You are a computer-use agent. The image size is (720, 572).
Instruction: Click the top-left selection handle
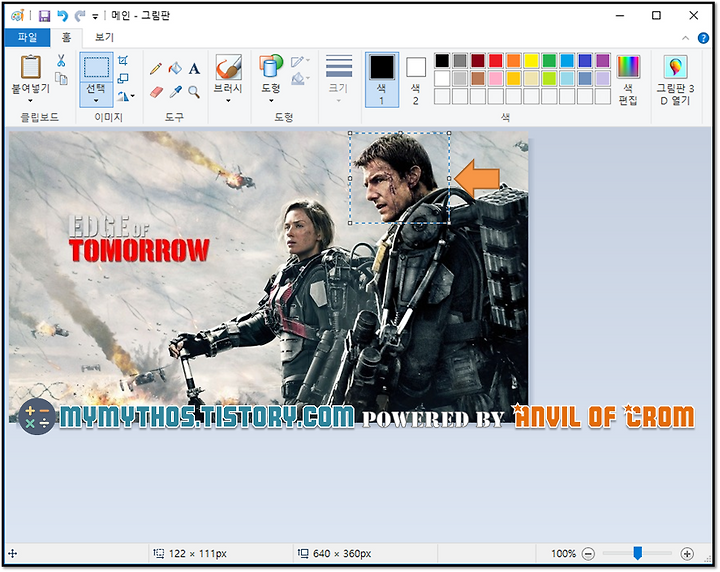pos(350,133)
